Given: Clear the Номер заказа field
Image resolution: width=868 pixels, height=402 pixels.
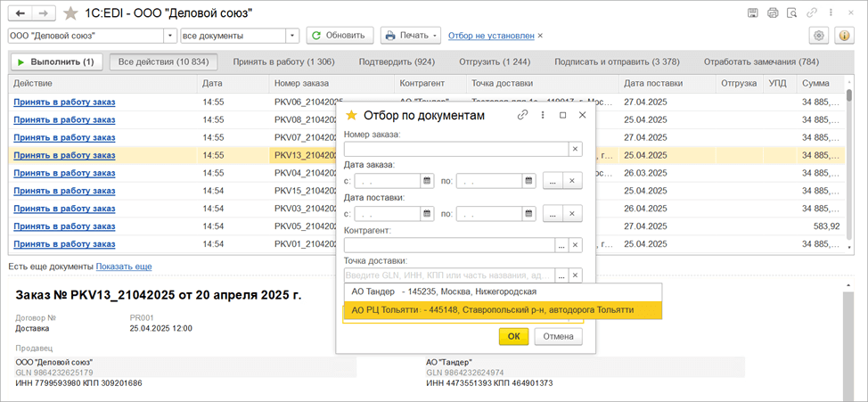Looking at the screenshot, I should (575, 149).
